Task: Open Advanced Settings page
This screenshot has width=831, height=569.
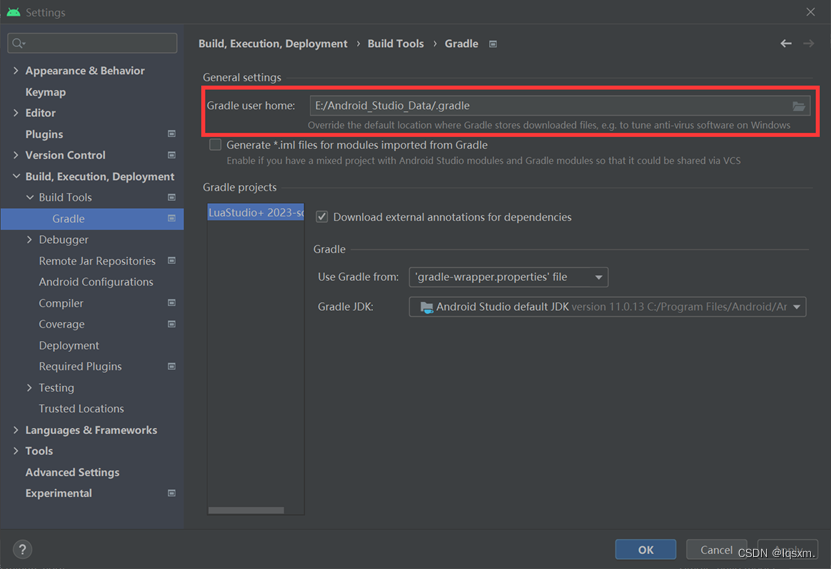Action: (72, 472)
